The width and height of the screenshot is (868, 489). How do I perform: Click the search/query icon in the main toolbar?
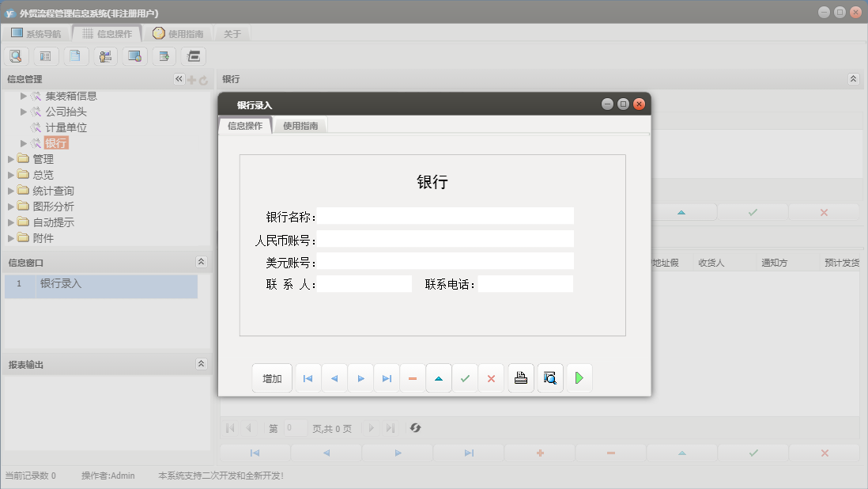click(x=16, y=55)
